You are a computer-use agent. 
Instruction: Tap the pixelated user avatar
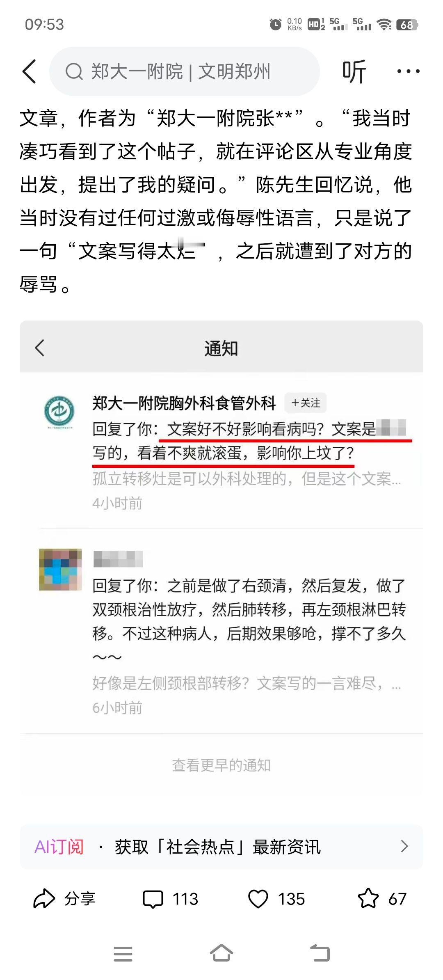[60, 570]
